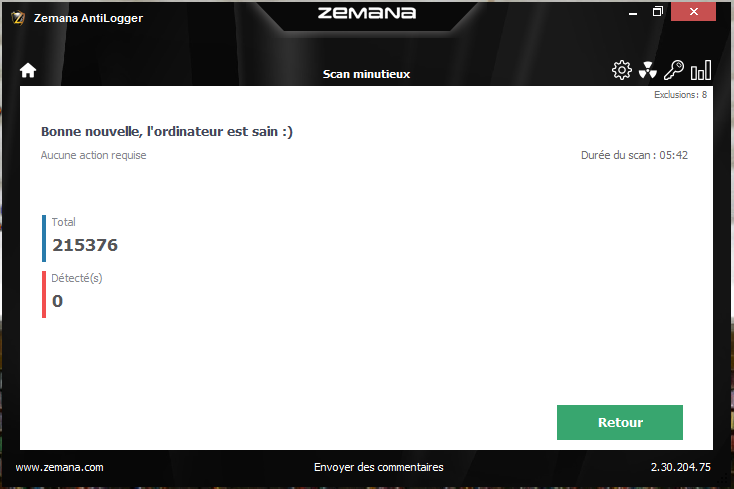
Task: Open the Settings gear icon
Action: tap(622, 70)
